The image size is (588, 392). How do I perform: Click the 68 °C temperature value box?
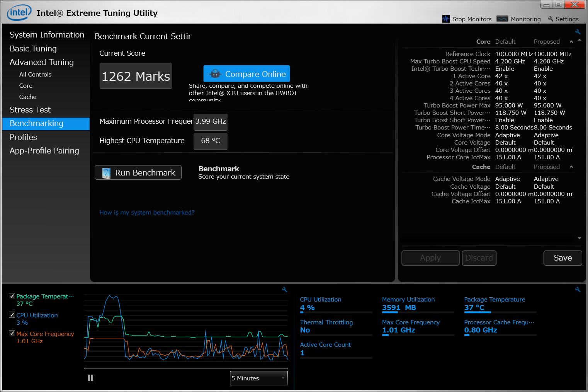[x=211, y=141]
